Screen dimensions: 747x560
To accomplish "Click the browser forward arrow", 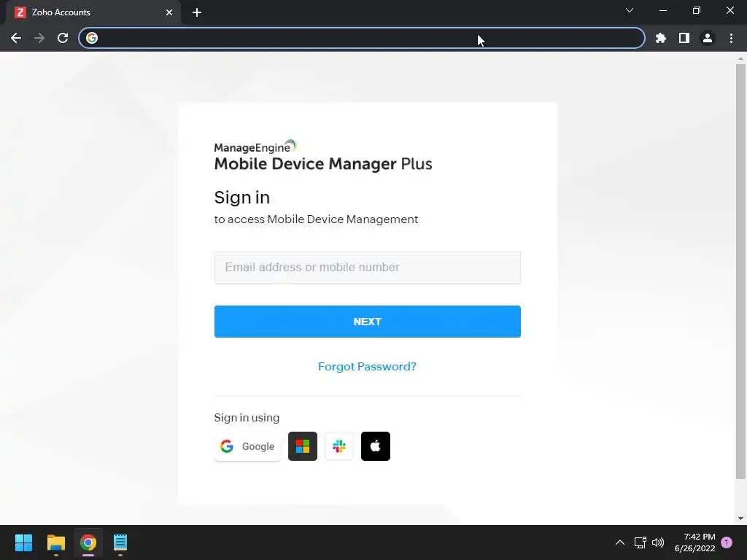I will coord(39,38).
